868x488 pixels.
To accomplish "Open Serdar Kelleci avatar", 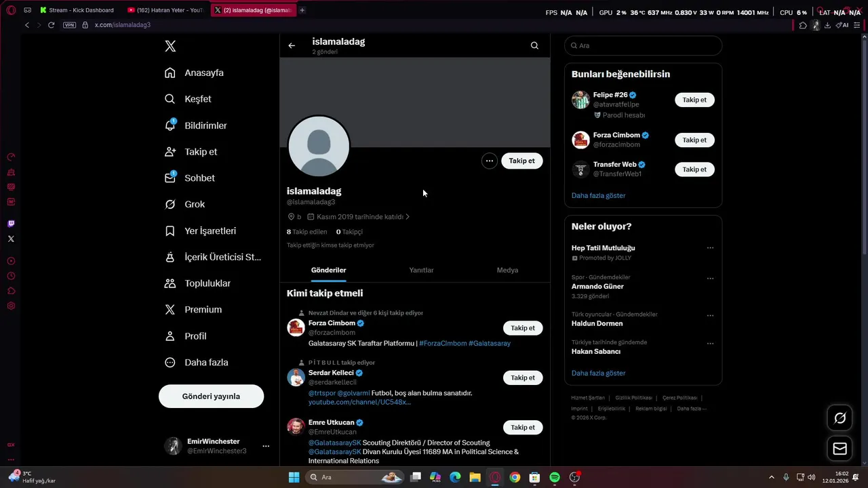I will 296,378.
